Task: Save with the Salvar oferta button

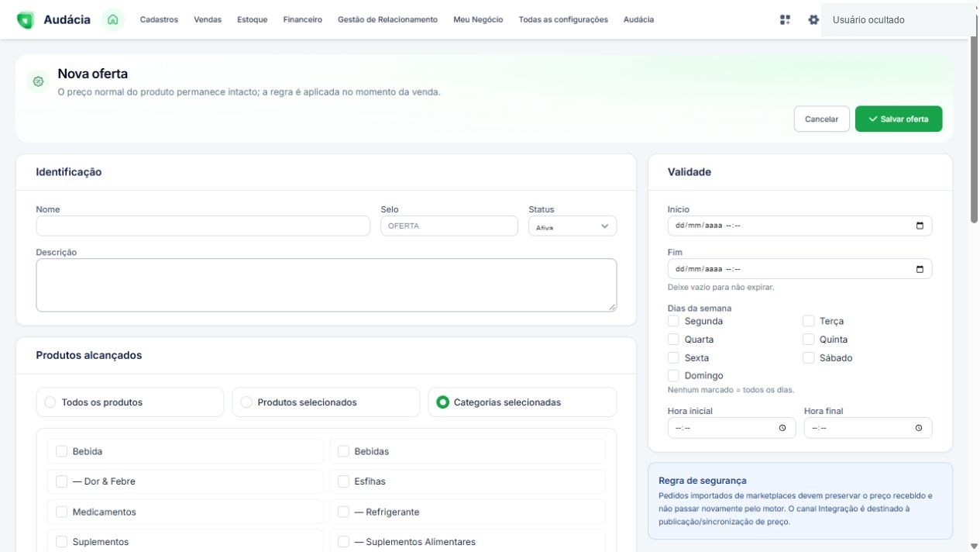Action: (899, 119)
